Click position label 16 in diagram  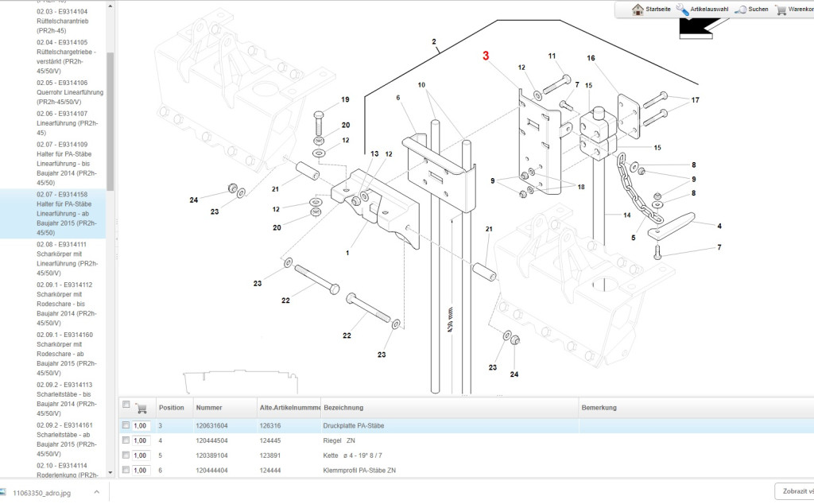[x=591, y=58]
